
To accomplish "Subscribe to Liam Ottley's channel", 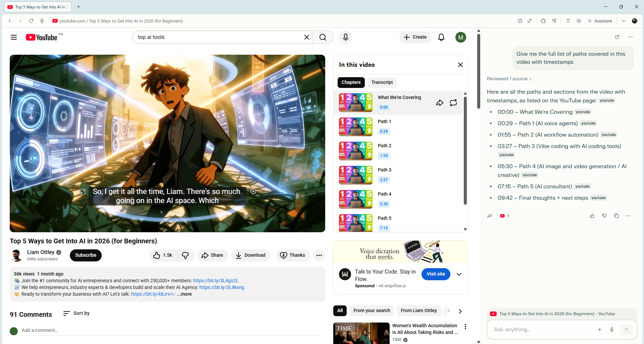I will click(86, 255).
